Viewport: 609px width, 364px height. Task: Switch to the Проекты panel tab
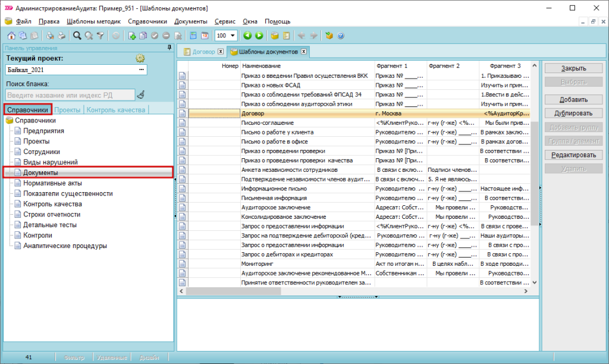coord(67,110)
